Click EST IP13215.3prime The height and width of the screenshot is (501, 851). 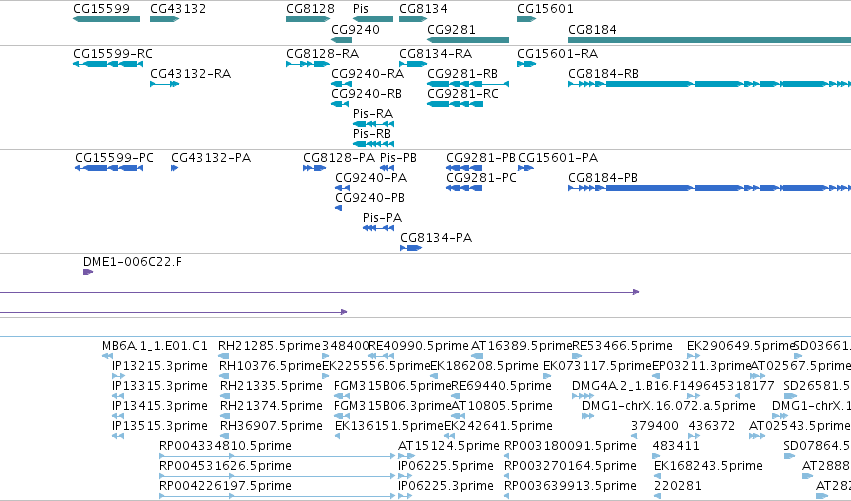click(x=118, y=376)
